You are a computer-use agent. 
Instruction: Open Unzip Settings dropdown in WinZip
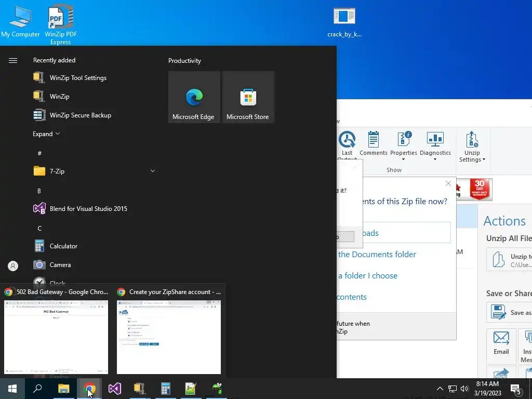coord(472,147)
